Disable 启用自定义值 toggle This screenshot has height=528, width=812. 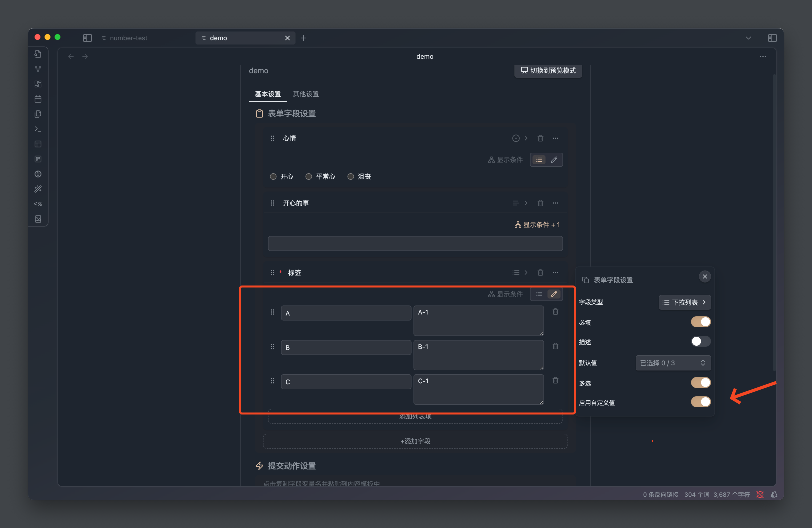700,402
